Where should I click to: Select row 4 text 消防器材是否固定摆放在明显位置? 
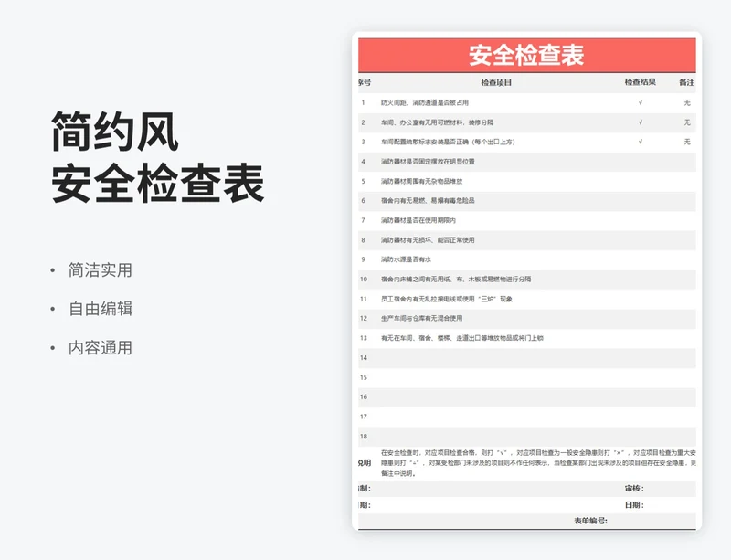click(x=428, y=162)
